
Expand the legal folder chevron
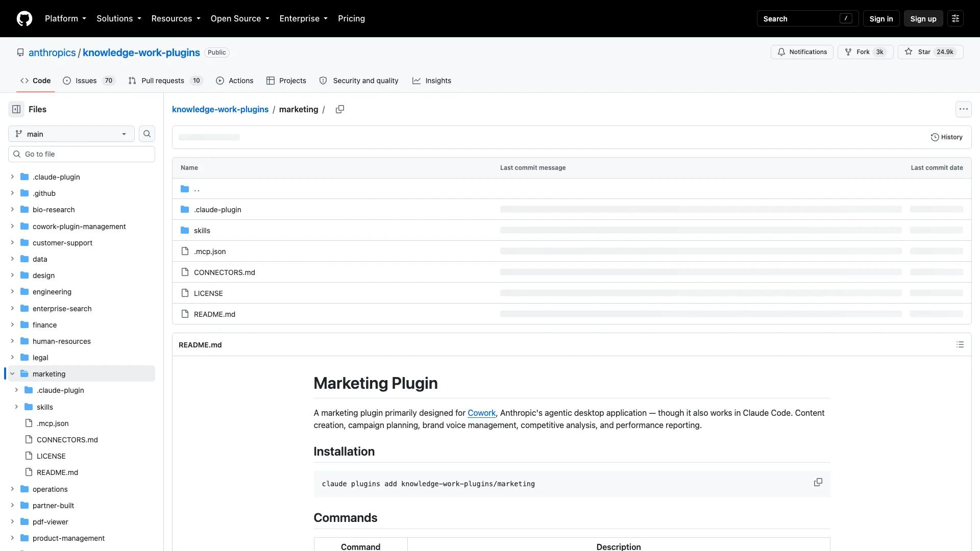(x=12, y=357)
